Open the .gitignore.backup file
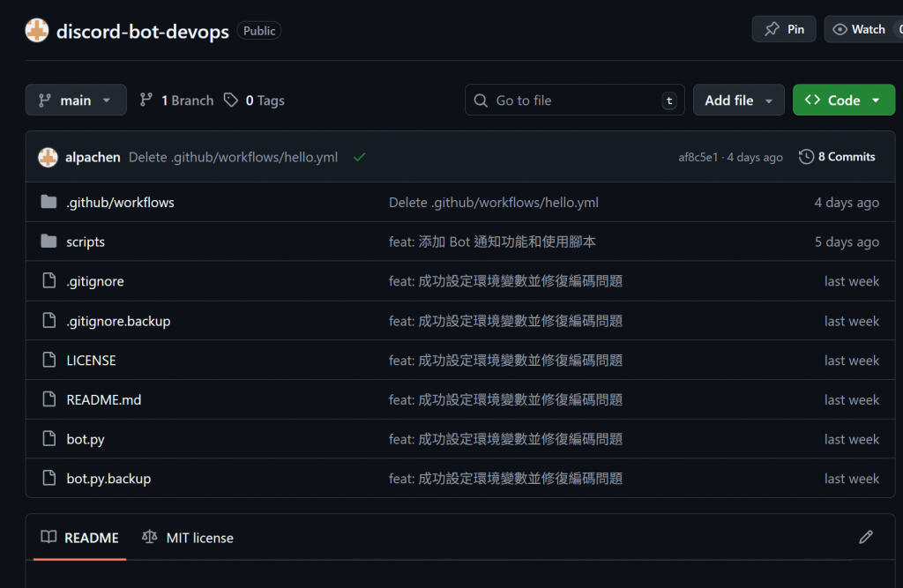 tap(118, 321)
